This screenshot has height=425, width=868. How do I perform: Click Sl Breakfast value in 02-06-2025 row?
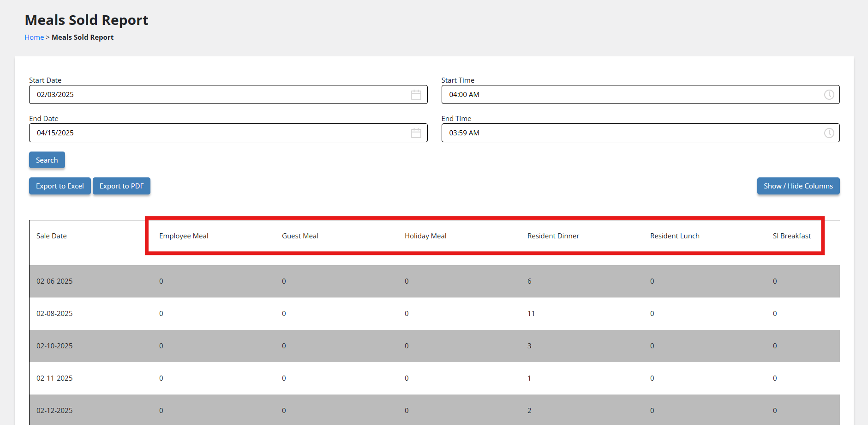click(775, 281)
